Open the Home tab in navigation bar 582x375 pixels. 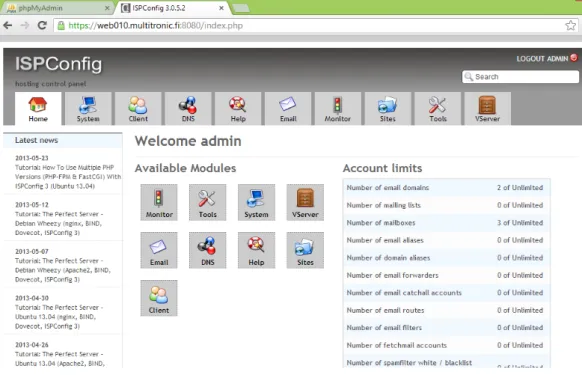38,108
